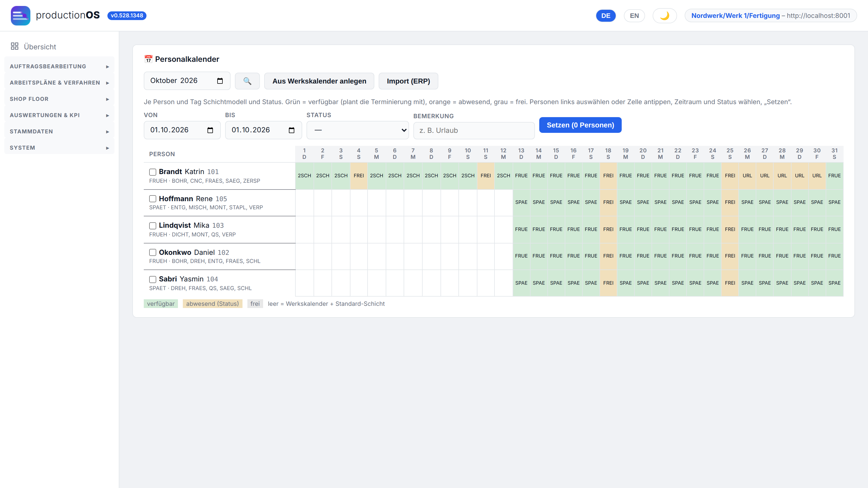Image resolution: width=868 pixels, height=488 pixels.
Task: Click Setzen (0 Personen) button
Action: tap(580, 125)
